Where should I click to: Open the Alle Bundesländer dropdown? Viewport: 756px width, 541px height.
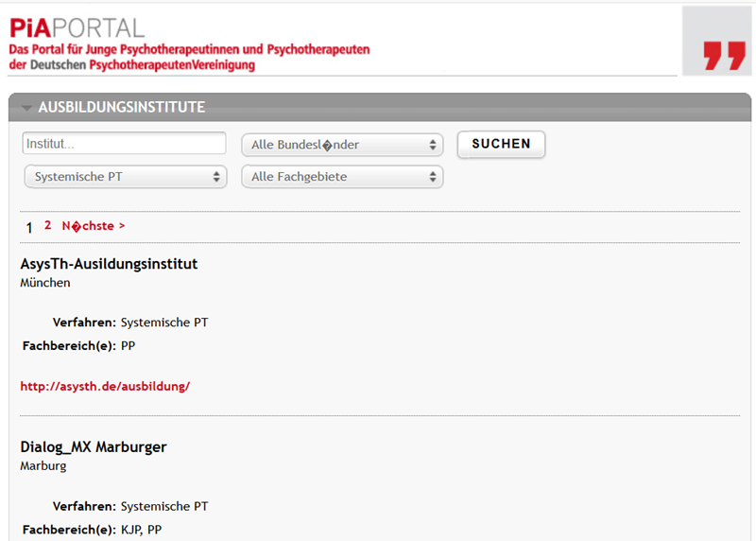click(x=342, y=145)
